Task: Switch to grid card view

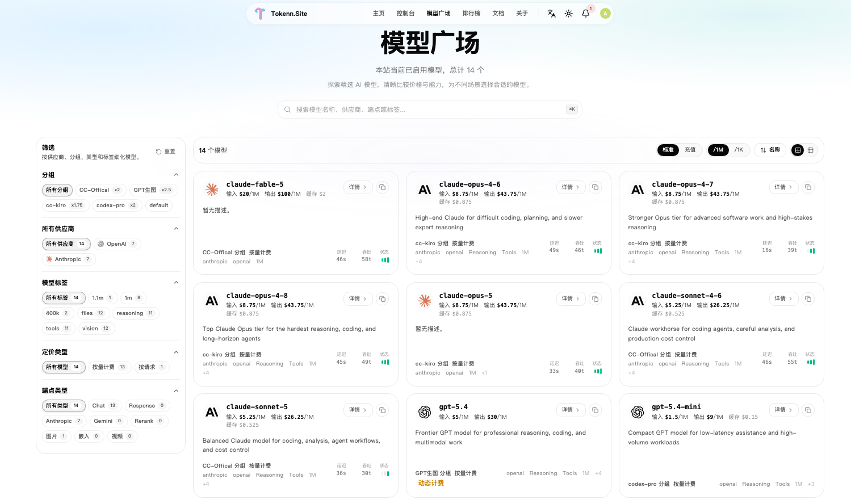Action: [798, 150]
